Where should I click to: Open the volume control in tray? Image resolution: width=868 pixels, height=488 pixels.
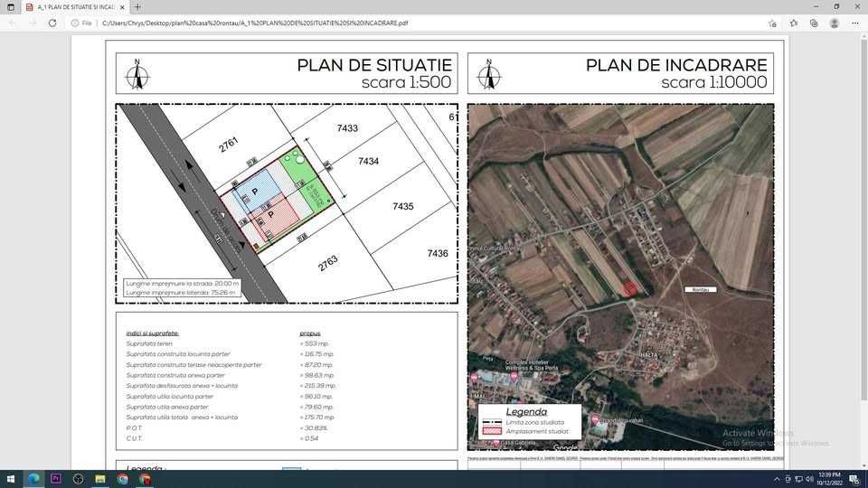pyautogui.click(x=808, y=479)
